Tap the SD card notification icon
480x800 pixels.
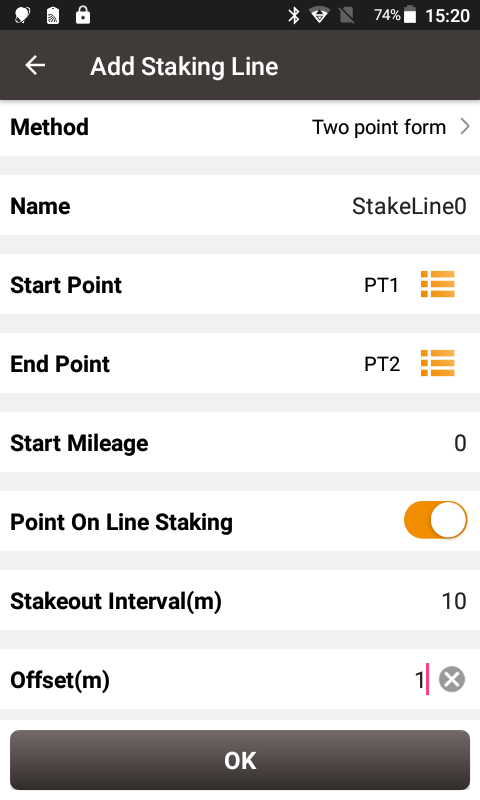coord(53,15)
